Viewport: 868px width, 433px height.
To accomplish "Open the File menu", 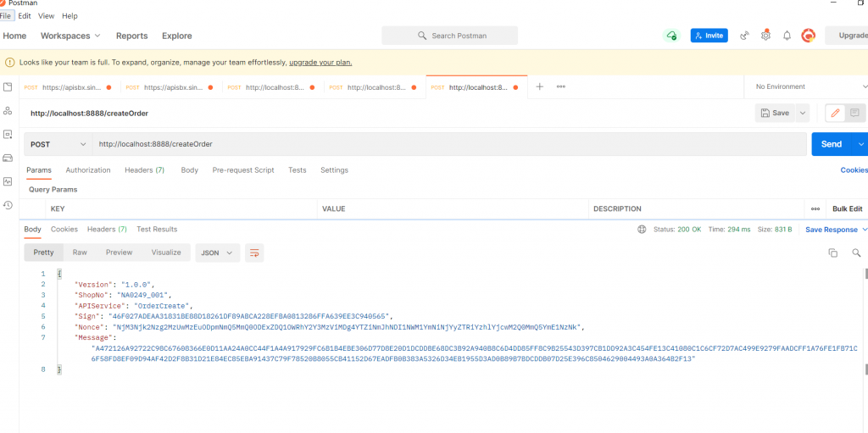I will pos(6,16).
